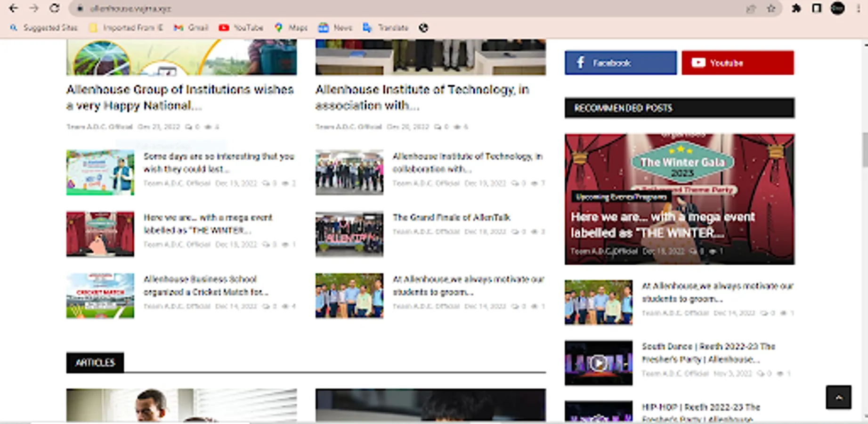868x424 pixels.
Task: Go forward using the browser arrow
Action: coord(34,8)
